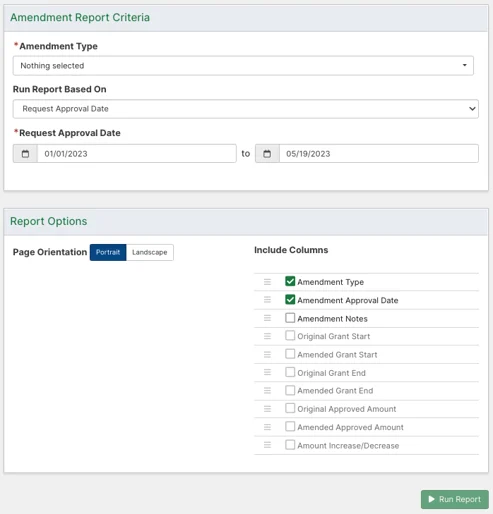493x514 pixels.
Task: Select Landscape page orientation
Action: coord(150,252)
